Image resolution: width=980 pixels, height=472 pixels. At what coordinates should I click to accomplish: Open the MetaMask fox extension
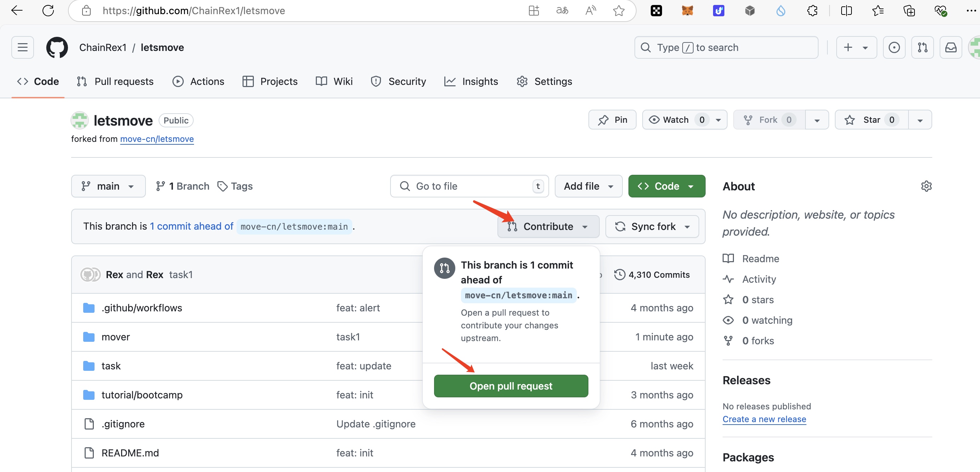[688, 11]
